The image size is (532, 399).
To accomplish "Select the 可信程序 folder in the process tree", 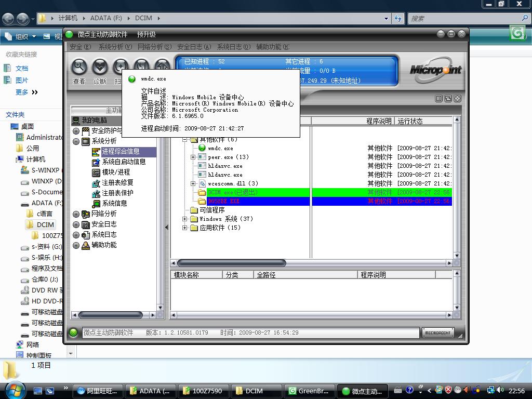I will tap(212, 210).
